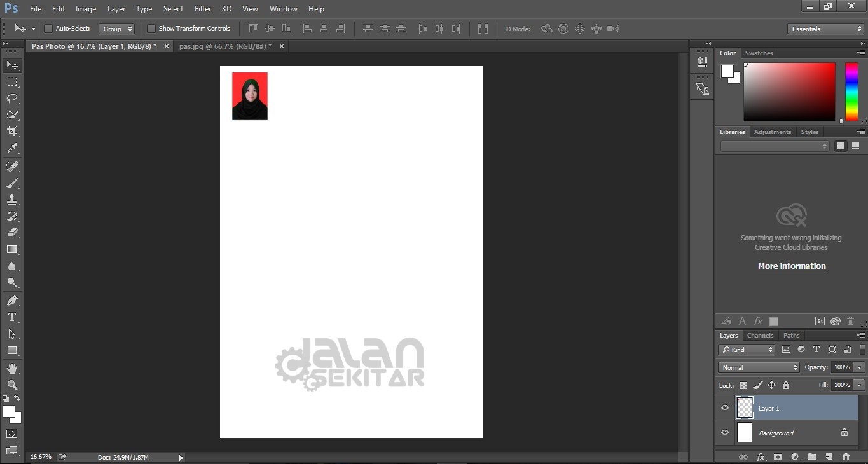
Task: Click the Delete layer trash icon
Action: point(846,457)
